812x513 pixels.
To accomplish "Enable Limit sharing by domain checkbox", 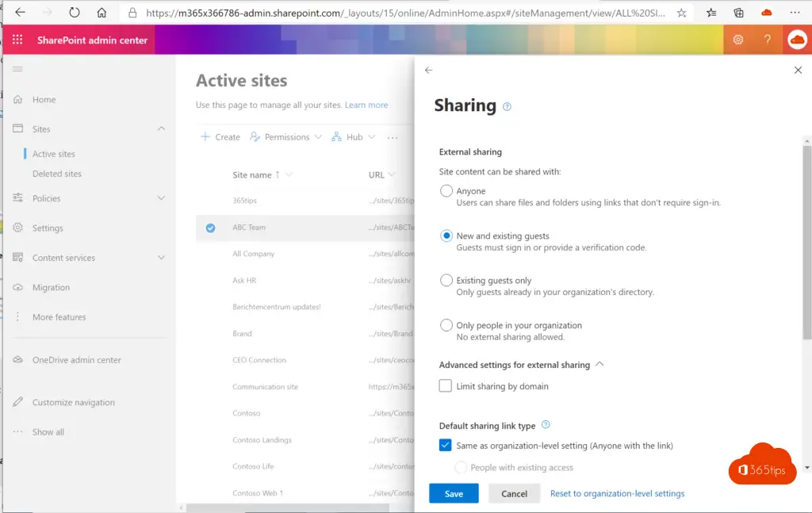I will (446, 386).
